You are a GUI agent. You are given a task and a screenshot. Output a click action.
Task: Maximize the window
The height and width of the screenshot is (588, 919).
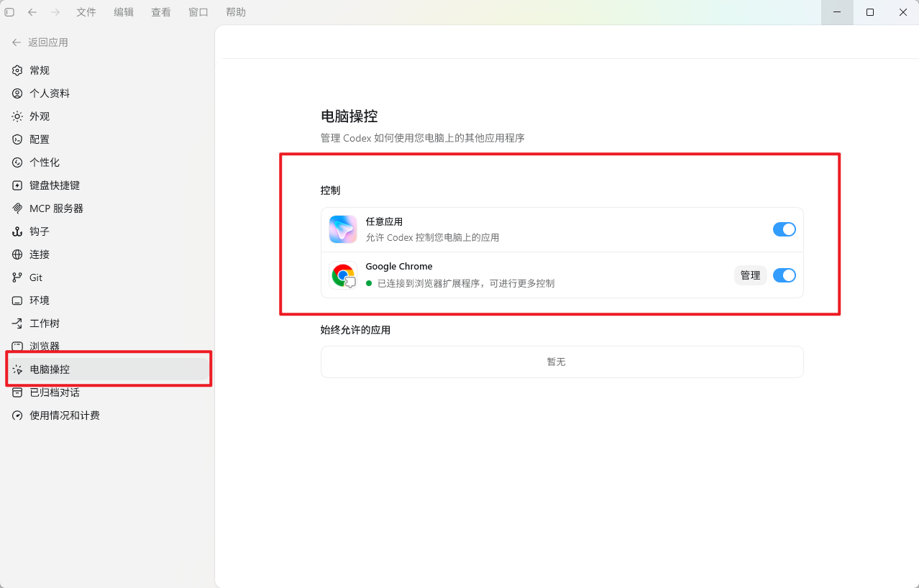pyautogui.click(x=870, y=12)
